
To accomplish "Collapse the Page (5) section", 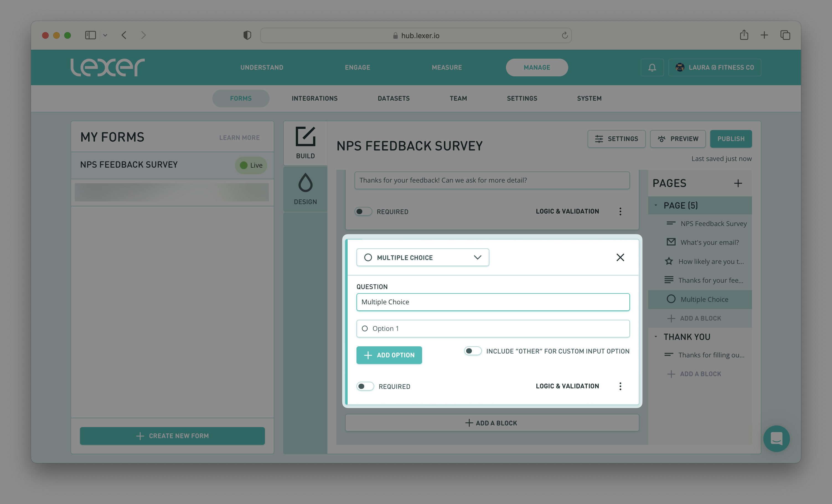I will pos(656,205).
